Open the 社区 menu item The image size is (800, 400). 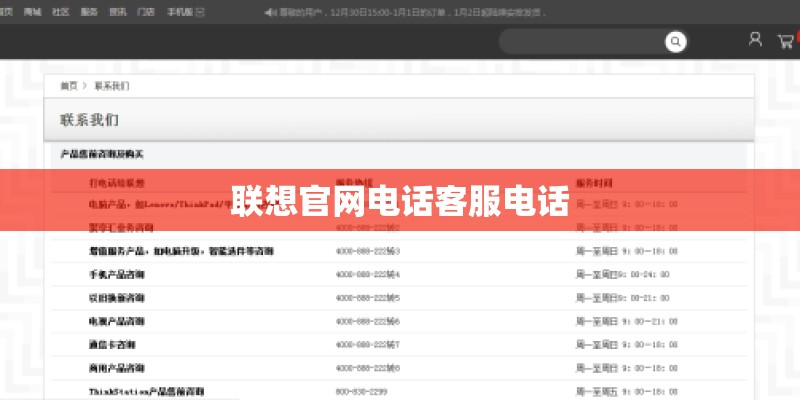[60, 12]
